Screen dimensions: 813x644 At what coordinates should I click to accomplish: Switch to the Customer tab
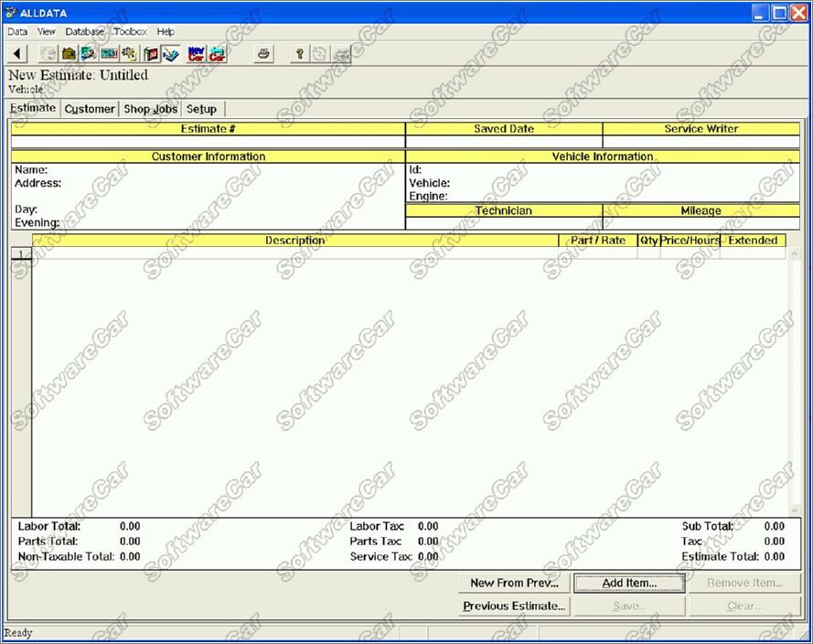[x=90, y=109]
